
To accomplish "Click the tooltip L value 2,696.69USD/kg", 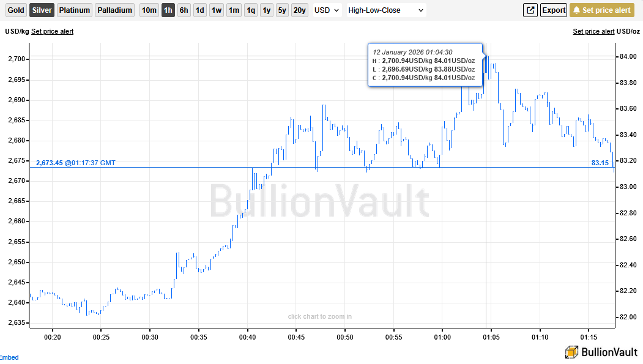I will coord(407,69).
